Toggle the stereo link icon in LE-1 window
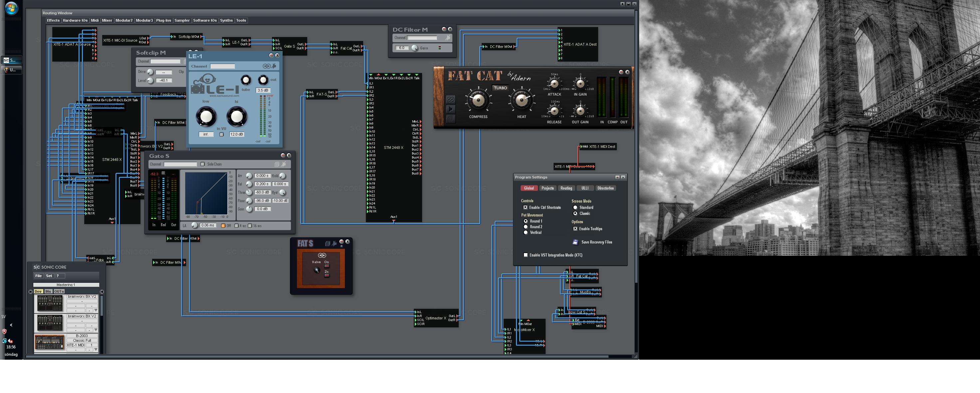Image resolution: width=980 pixels, height=393 pixels. 267,66
